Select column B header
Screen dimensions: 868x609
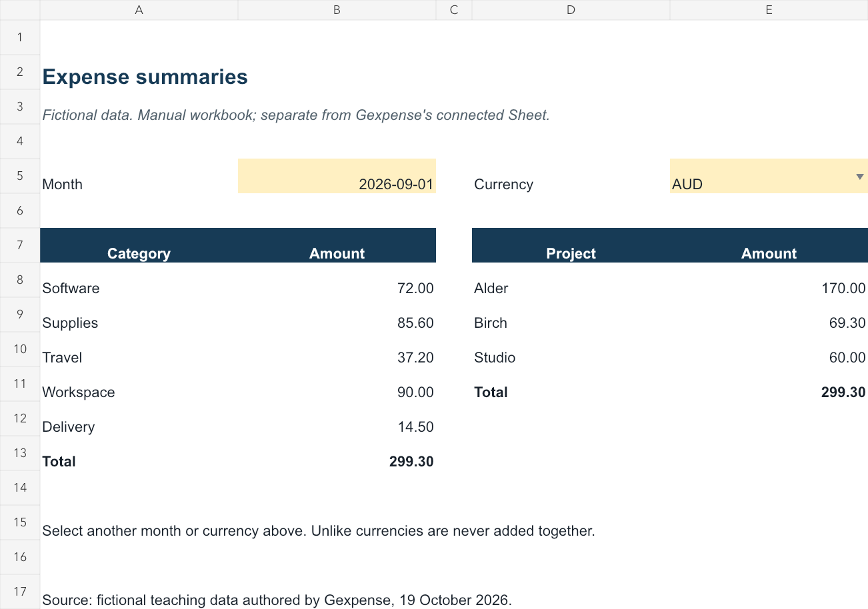point(337,10)
